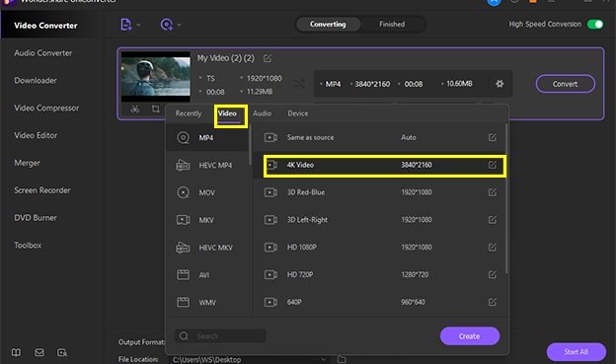Screen dimensions: 616x364
Task: Click the format list scrollbar
Action: 250,144
